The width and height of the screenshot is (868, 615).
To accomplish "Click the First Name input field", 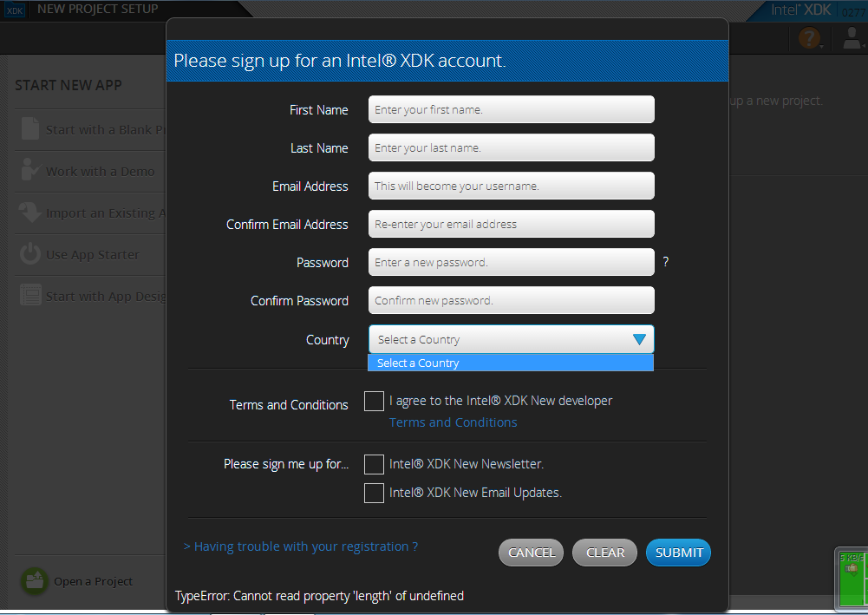I will pyautogui.click(x=512, y=109).
